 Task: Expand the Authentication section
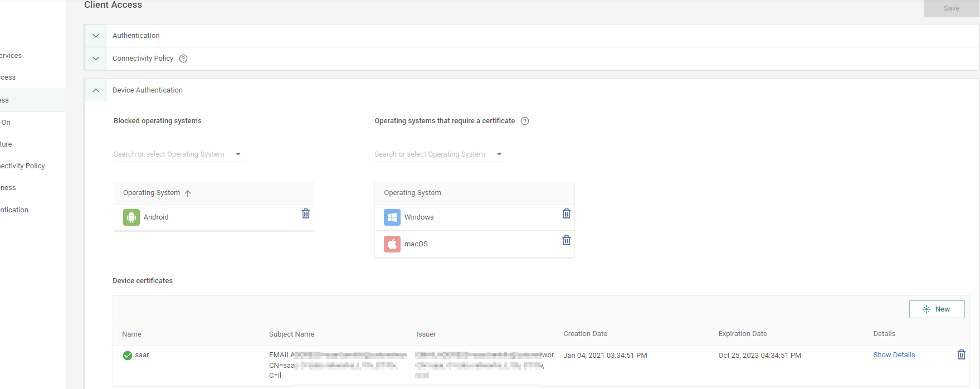[96, 36]
